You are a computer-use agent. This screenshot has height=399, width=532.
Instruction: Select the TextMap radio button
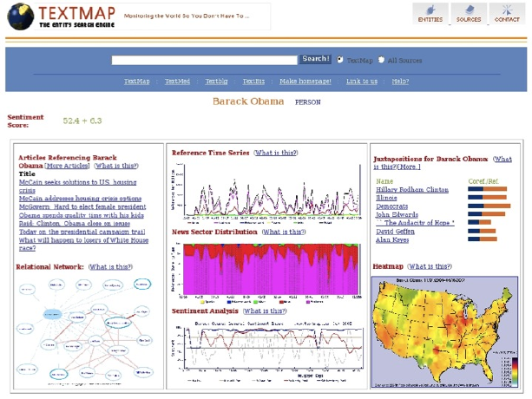[340, 60]
